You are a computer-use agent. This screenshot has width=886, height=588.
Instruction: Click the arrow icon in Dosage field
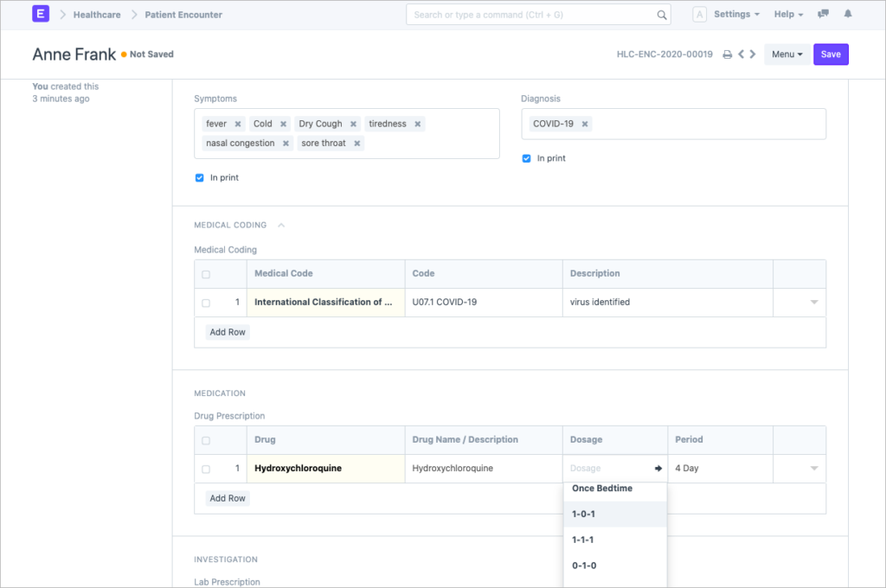click(x=658, y=469)
